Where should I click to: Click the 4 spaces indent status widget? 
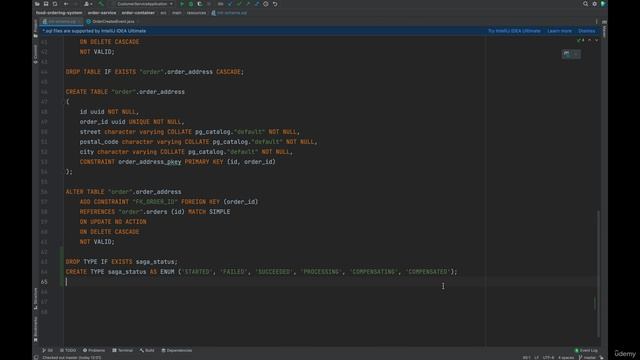tap(566, 358)
